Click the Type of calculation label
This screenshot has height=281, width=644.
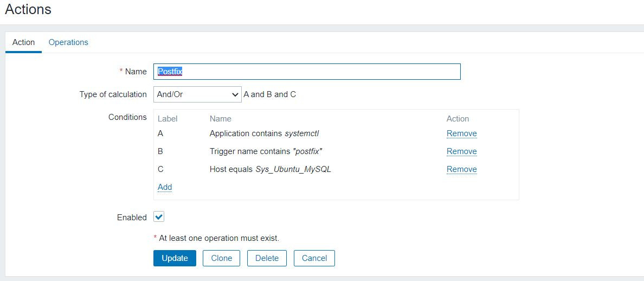click(113, 94)
